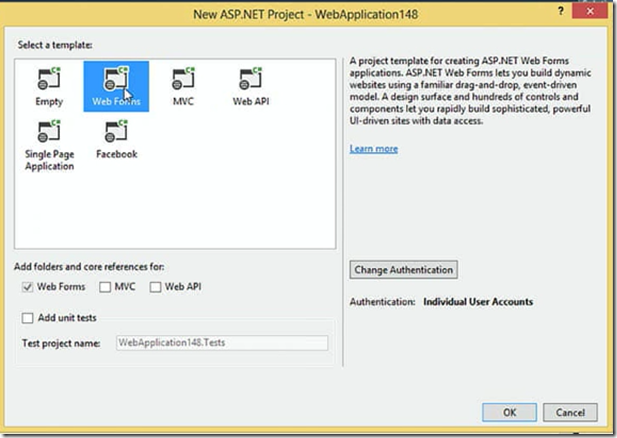This screenshot has width=617, height=438.
Task: Click the Test project name field
Action: coord(222,343)
